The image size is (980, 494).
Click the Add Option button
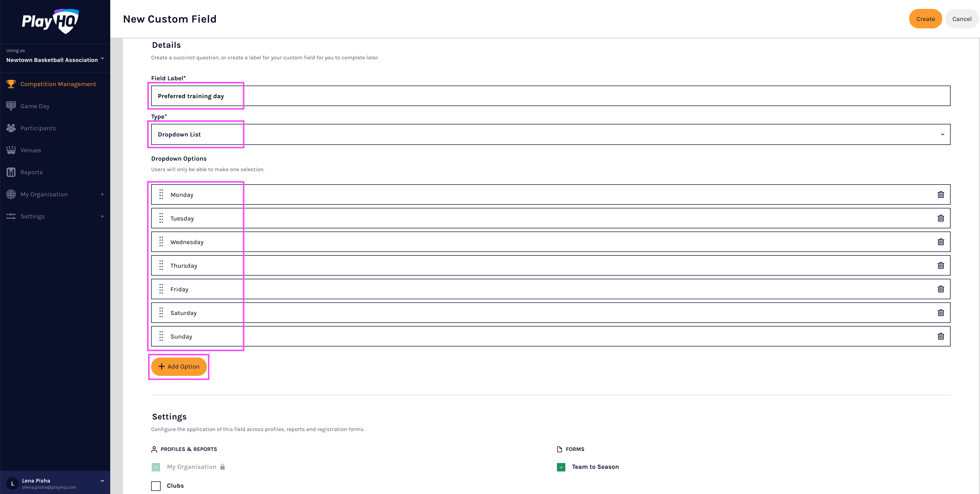[179, 366]
